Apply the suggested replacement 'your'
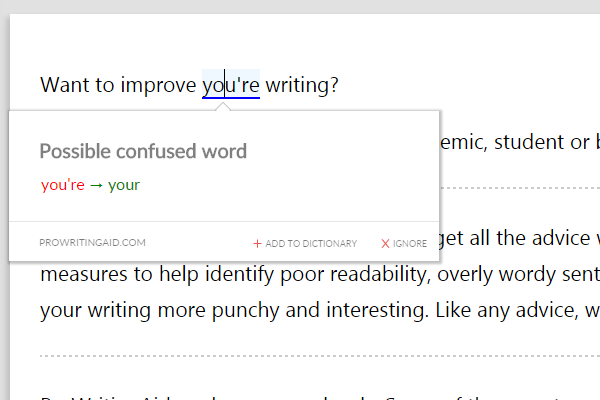This screenshot has height=400, width=600. click(124, 185)
